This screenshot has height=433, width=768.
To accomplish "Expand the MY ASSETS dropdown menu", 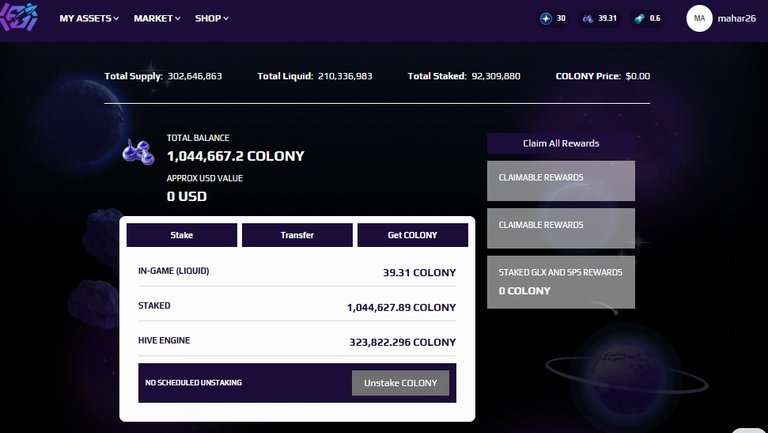I will (x=89, y=18).
